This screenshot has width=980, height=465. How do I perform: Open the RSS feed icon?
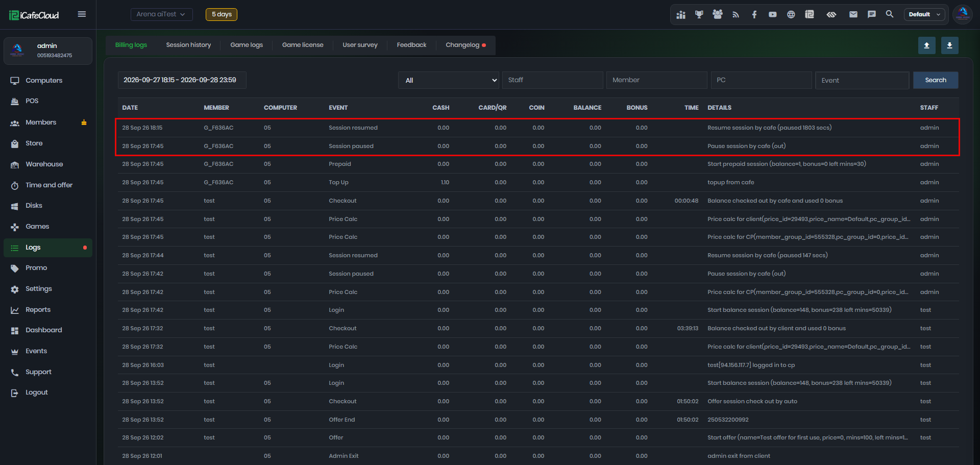736,14
